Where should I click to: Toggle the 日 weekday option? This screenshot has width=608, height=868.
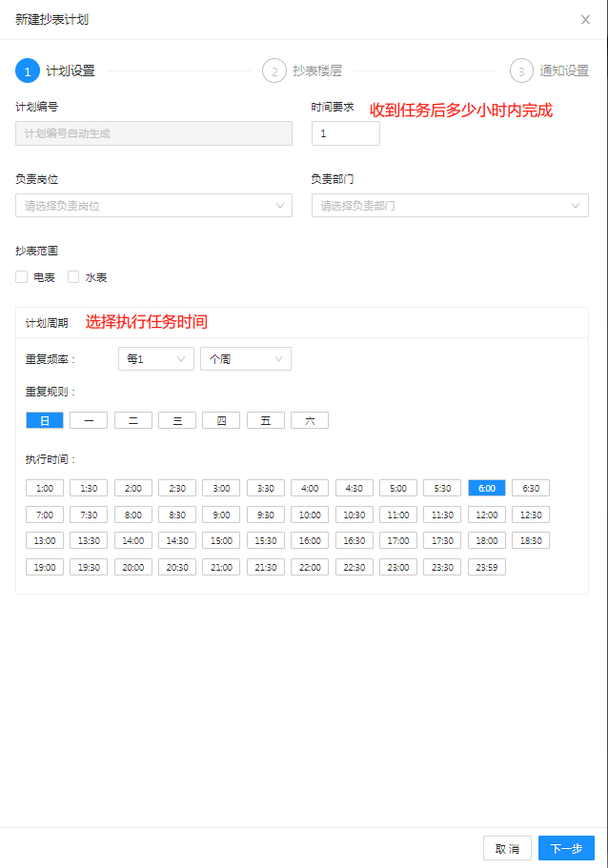pos(45,420)
